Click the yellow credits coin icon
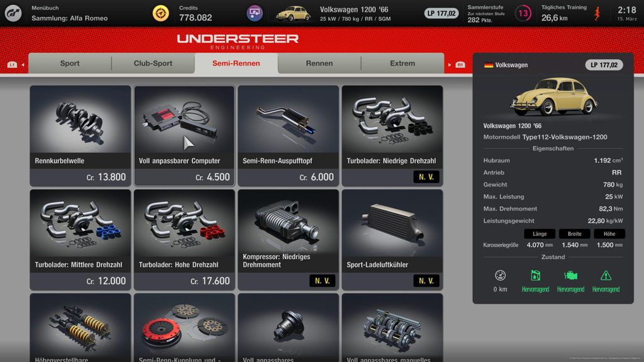The height and width of the screenshot is (362, 644). point(160,13)
